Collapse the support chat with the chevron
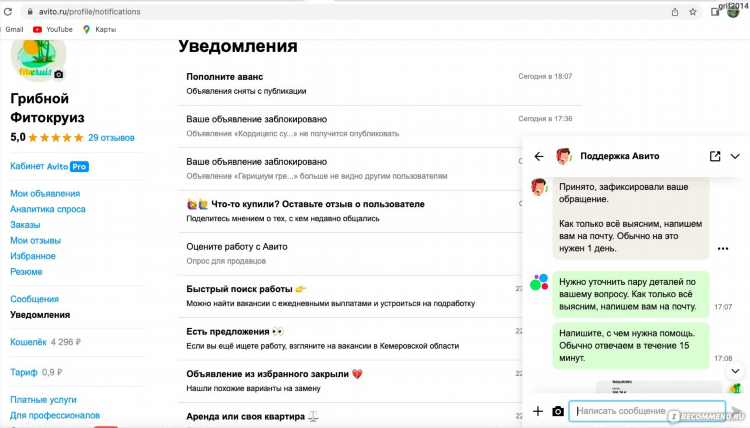This screenshot has height=428, width=750. (x=735, y=156)
